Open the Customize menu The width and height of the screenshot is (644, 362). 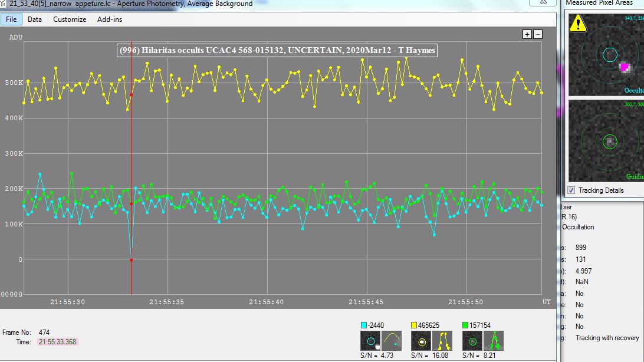point(70,19)
